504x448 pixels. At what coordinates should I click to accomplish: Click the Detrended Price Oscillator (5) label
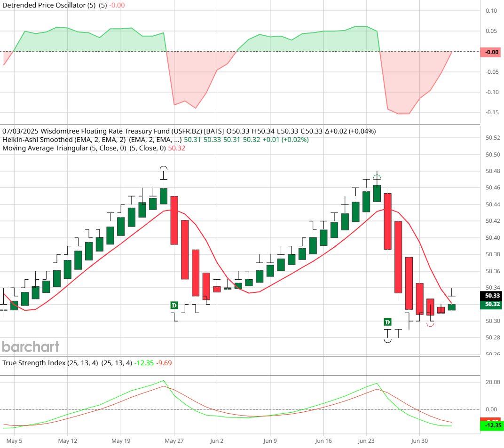pos(49,5)
